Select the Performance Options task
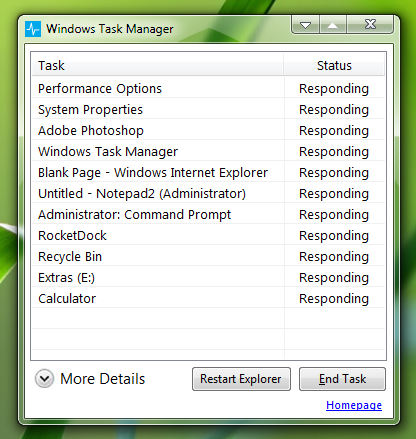Viewport: 416px width, 439px height. click(x=208, y=89)
